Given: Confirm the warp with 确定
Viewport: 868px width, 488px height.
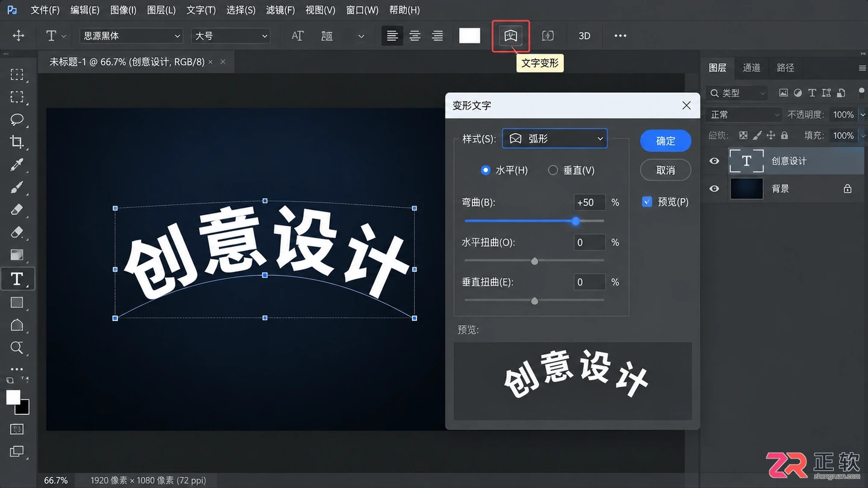Looking at the screenshot, I should click(x=665, y=141).
